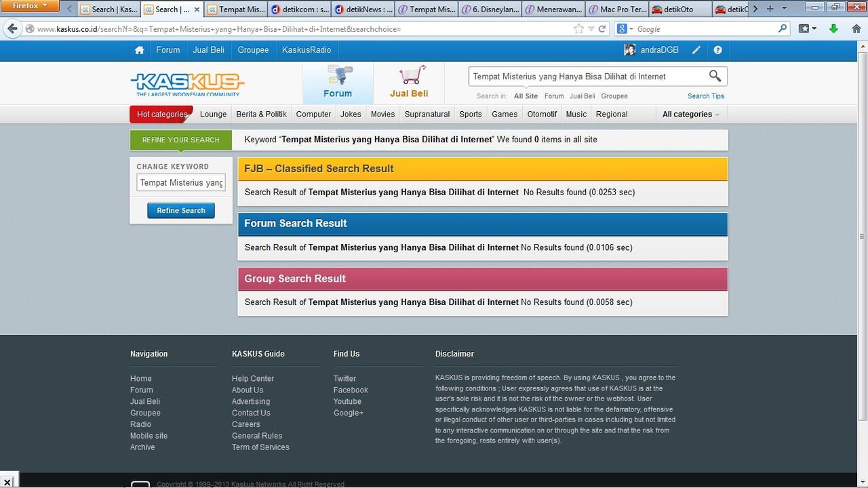868x488 pixels.
Task: Select Jual Beli search scope
Action: point(583,96)
